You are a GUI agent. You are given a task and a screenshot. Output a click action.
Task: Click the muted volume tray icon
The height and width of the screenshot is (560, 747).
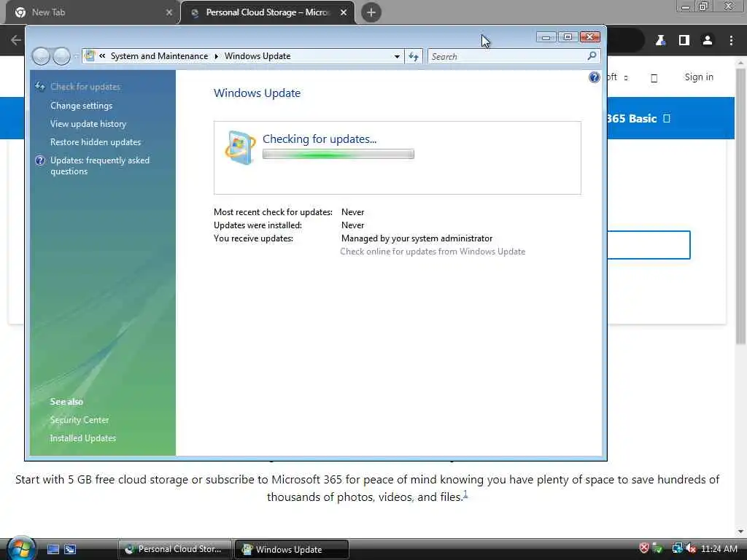(x=692, y=549)
